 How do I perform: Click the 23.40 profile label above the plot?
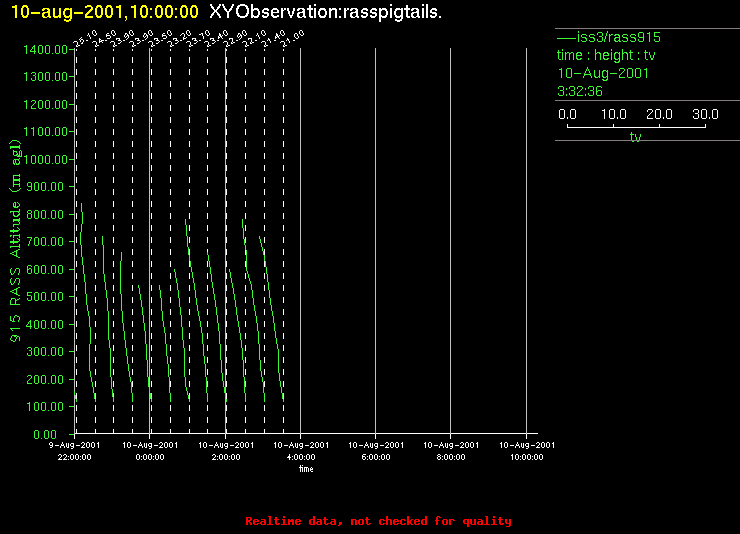coord(217,39)
